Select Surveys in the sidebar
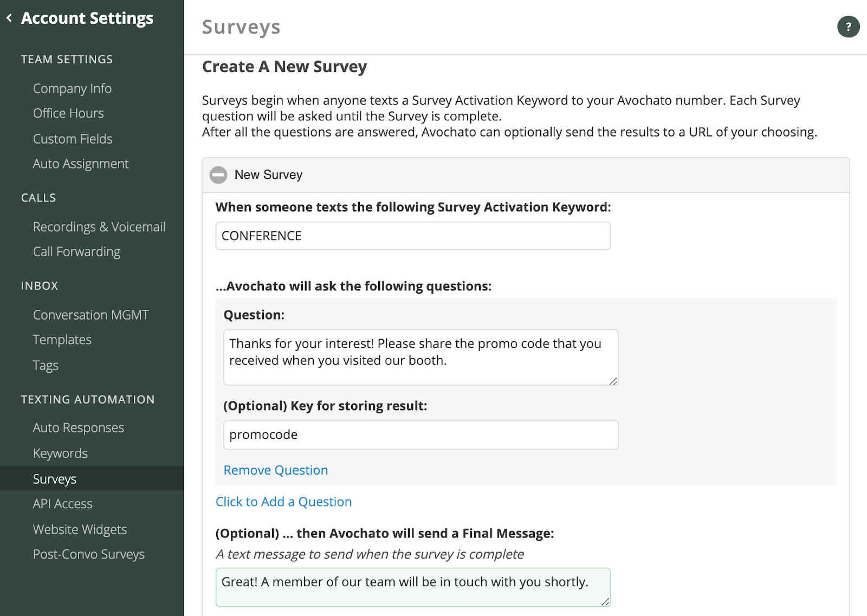Screen dimensions: 867x616 (x=54, y=478)
